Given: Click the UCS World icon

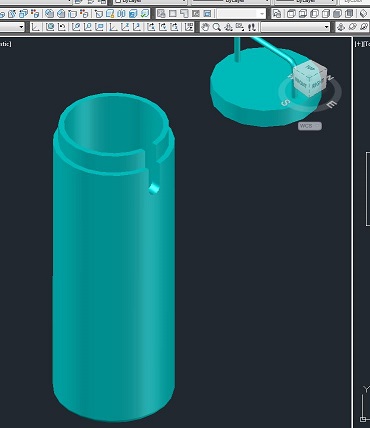Looking at the screenshot, I should [50, 27].
